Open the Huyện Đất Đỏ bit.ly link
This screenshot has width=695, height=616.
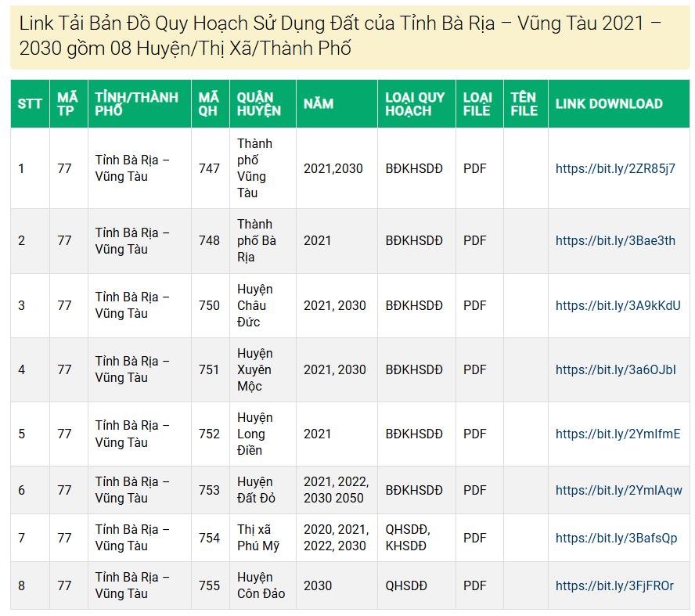618,490
